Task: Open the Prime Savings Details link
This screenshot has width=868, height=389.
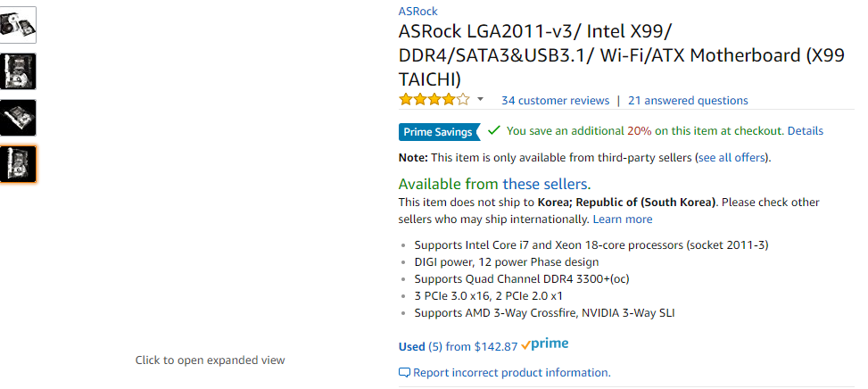Action: 806,131
